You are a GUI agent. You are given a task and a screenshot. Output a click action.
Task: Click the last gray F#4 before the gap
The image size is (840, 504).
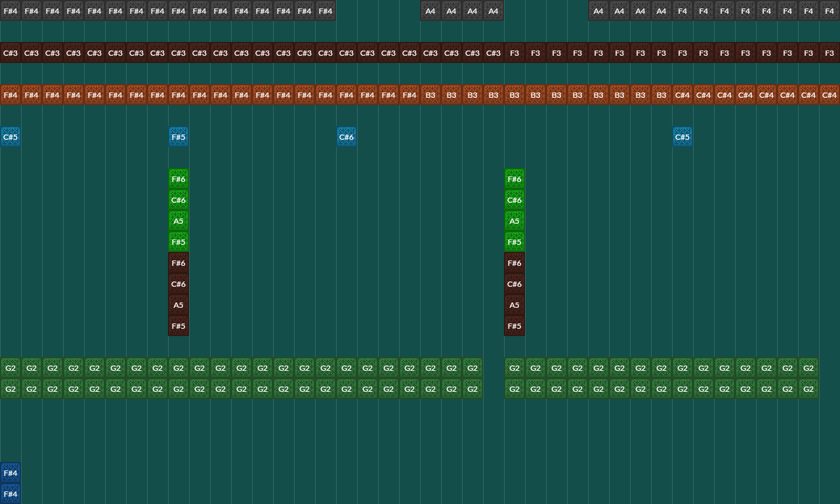pyautogui.click(x=325, y=10)
